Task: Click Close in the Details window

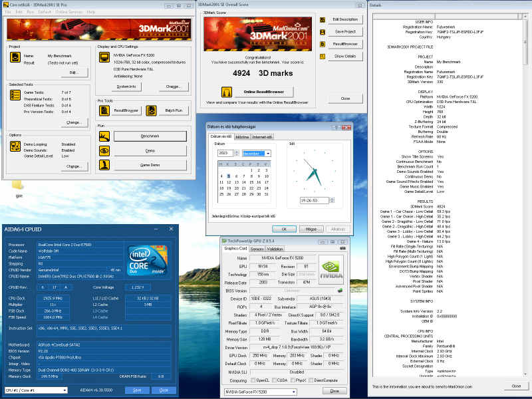Action: [516, 386]
